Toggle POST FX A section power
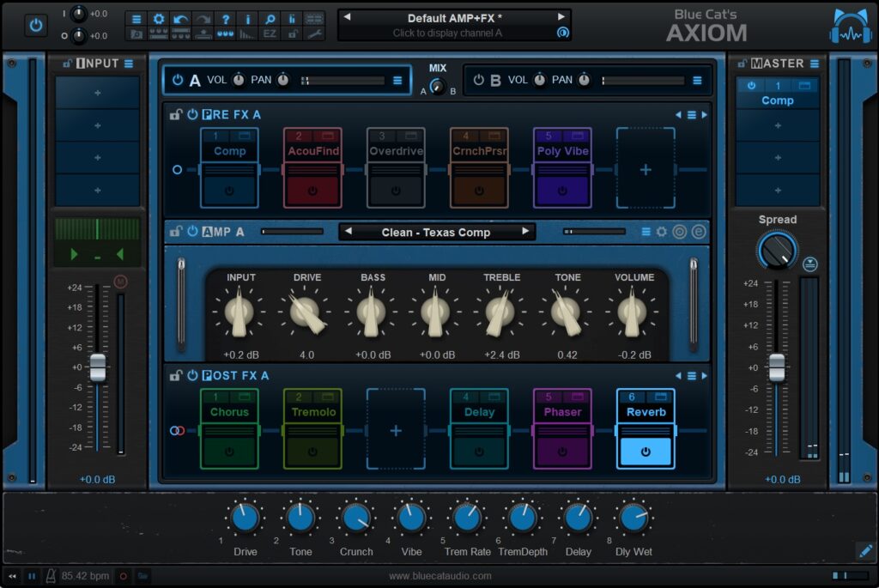The width and height of the screenshot is (879, 588). tap(192, 375)
